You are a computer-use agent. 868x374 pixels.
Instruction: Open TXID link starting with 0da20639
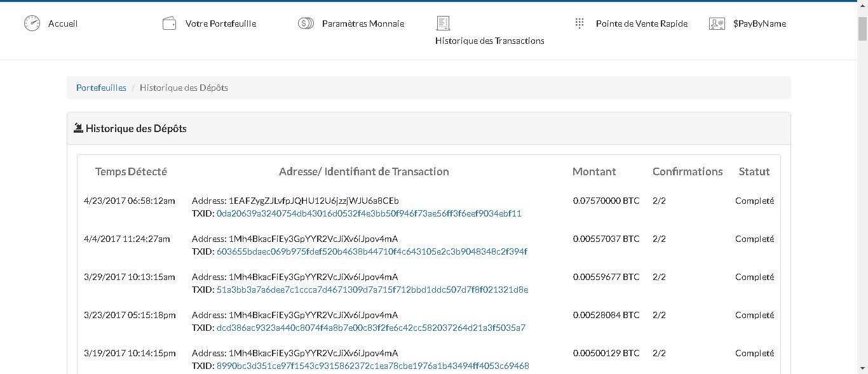[369, 214]
